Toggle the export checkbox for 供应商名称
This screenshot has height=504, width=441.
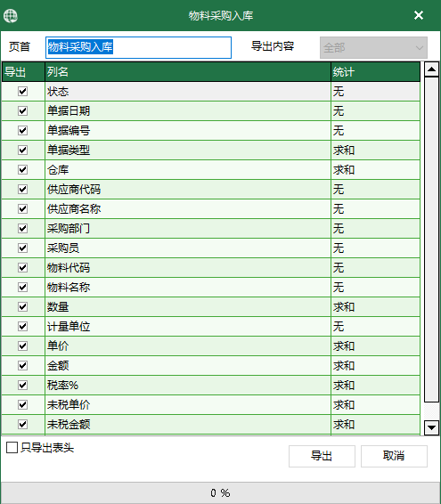22,209
